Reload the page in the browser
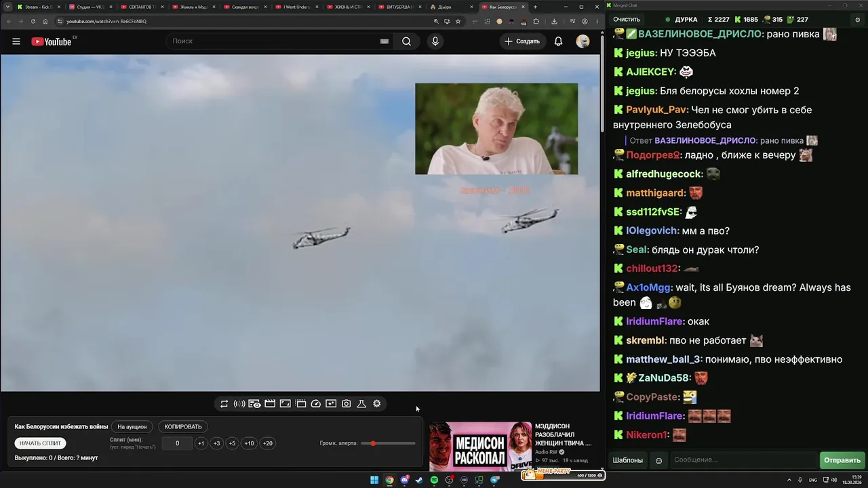868x488 pixels. [33, 21]
